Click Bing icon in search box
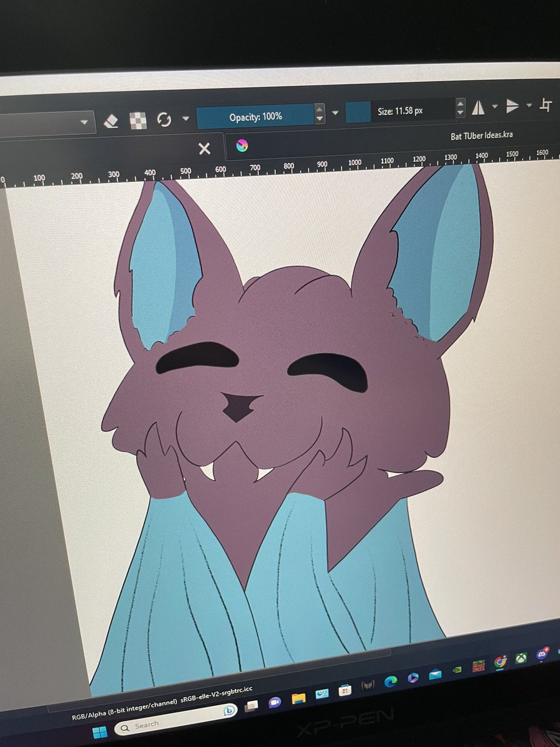The image size is (560, 747). [228, 712]
